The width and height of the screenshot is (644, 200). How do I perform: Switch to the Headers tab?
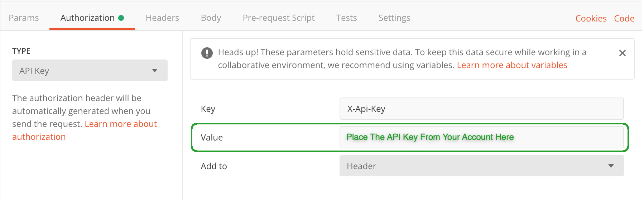pyautogui.click(x=162, y=18)
